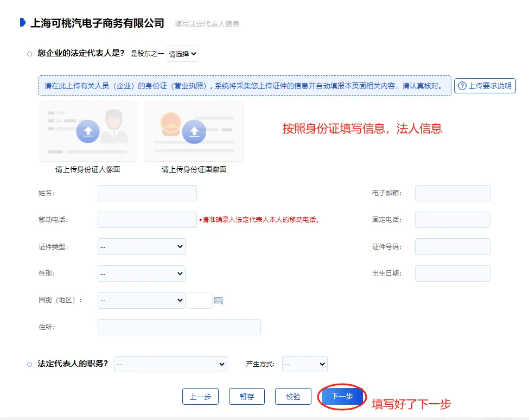Open the input selector icon beside 国别 field
529x420 pixels.
tap(219, 300)
